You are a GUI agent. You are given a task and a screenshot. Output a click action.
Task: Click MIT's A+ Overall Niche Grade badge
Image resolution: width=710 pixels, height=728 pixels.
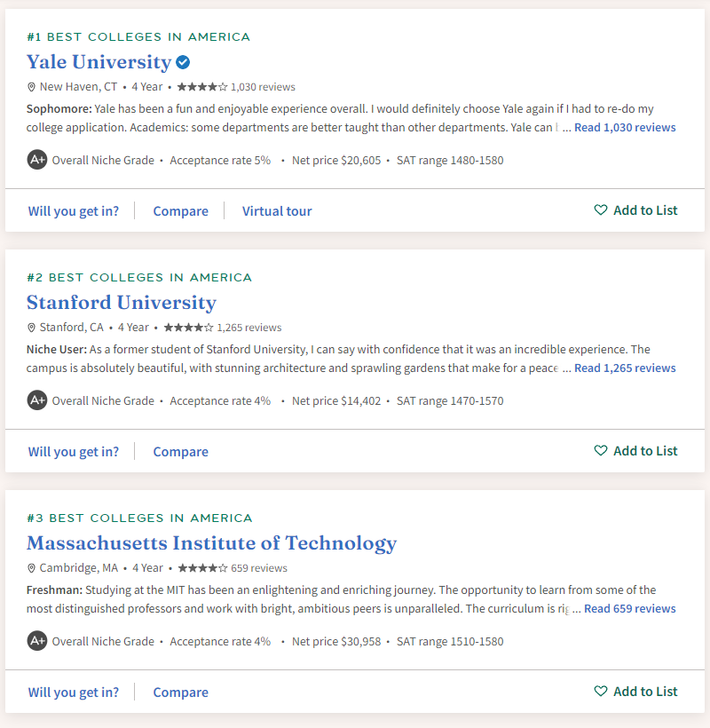(x=36, y=641)
